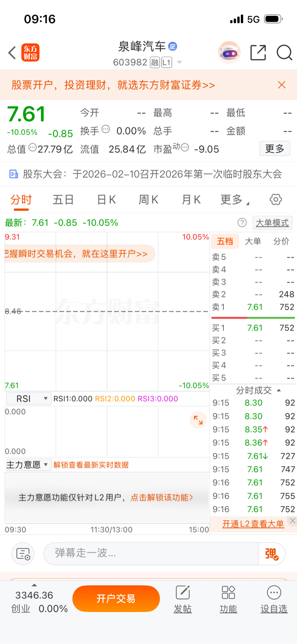Screen dimensions: 297x644
Task: Tap 买1 row at 7.61
Action: click(253, 328)
